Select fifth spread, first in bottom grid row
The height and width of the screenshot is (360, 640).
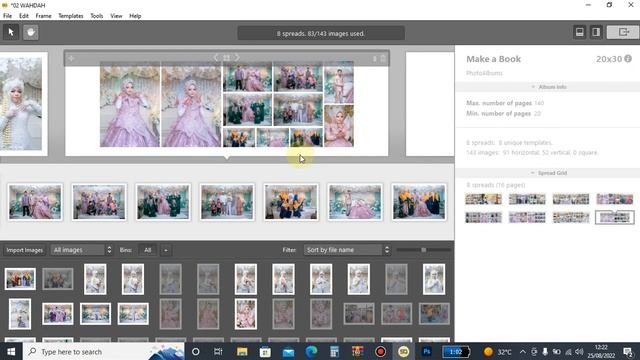coord(483,218)
